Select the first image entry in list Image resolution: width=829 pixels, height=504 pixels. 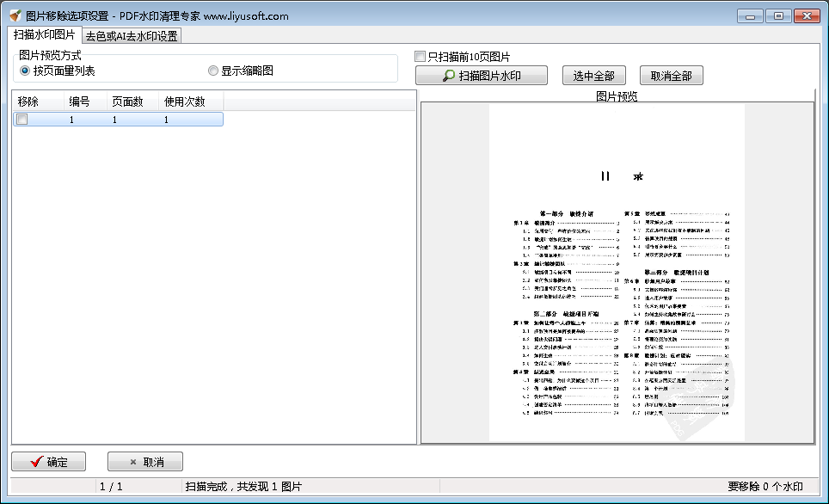click(112, 119)
